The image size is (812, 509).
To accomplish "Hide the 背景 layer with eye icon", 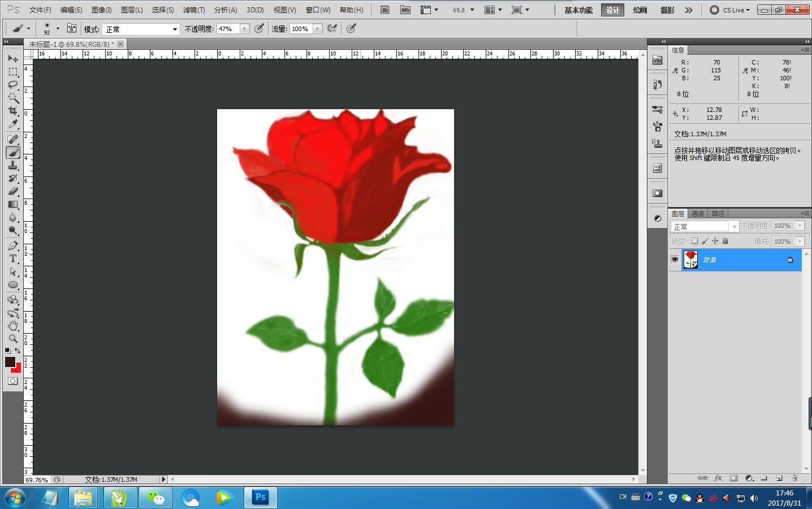I will pos(675,260).
